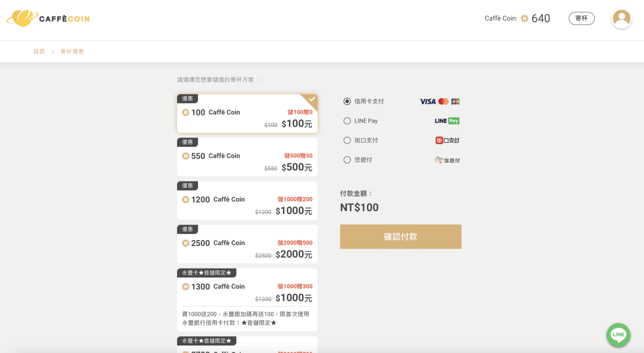Viewport: 644px width, 353px height.
Task: Select 信用卡支付 radio button
Action: [x=347, y=102]
